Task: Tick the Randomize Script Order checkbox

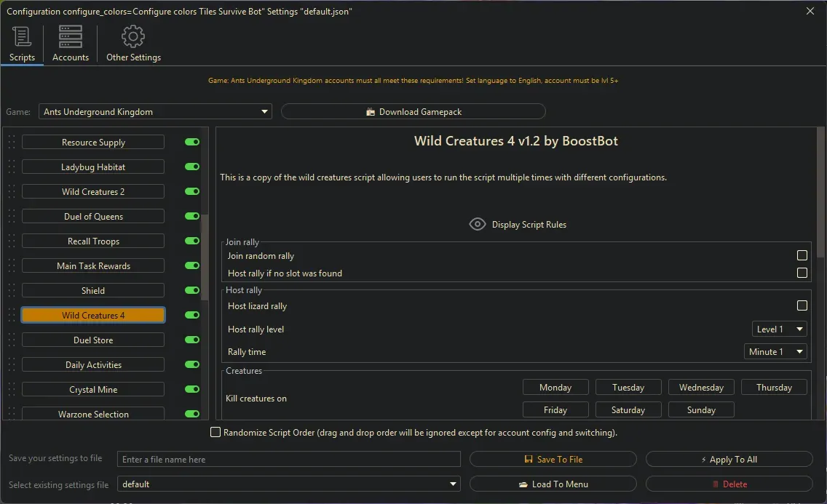Action: pyautogui.click(x=215, y=433)
